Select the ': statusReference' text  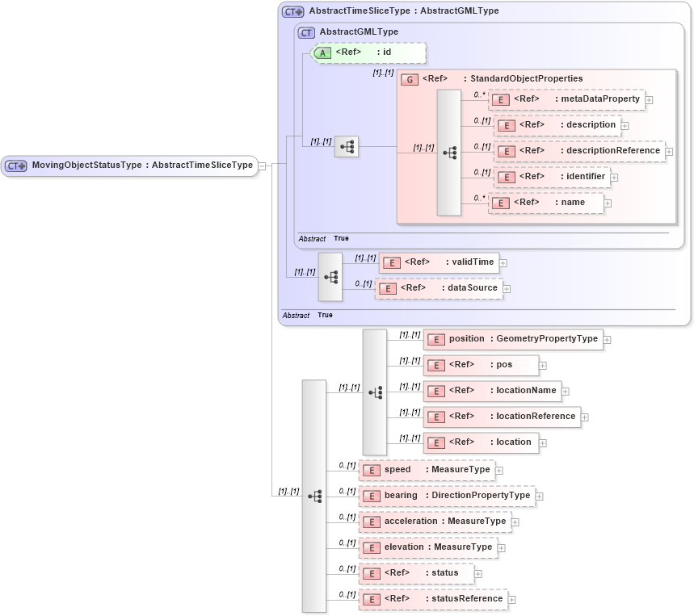point(465,599)
